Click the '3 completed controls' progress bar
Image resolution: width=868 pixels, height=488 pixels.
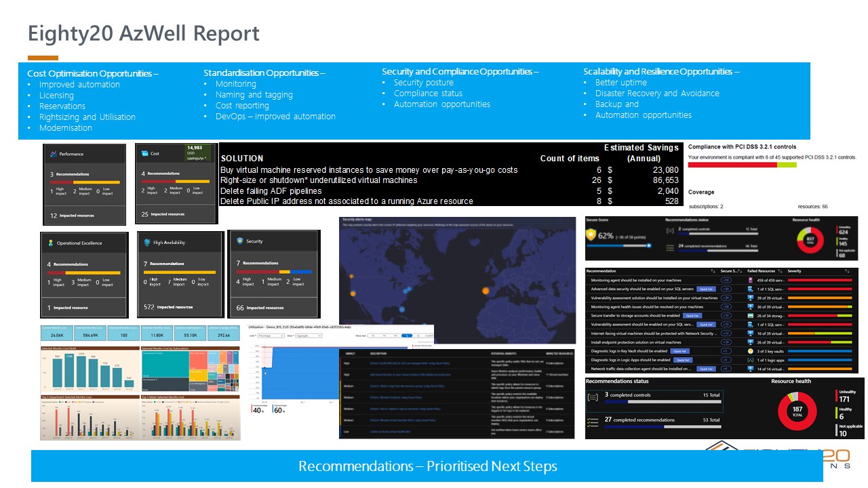(x=663, y=402)
